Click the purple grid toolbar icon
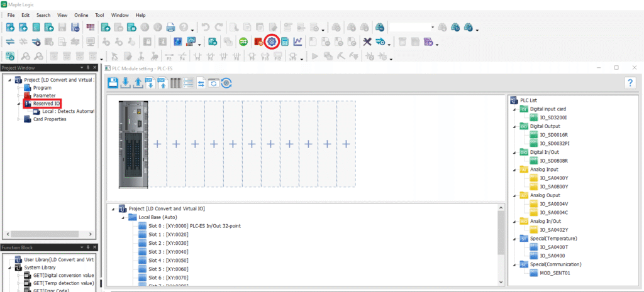 pyautogui.click(x=91, y=28)
